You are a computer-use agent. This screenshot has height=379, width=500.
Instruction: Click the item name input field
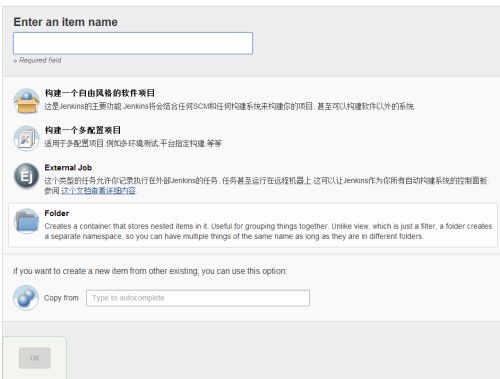pos(133,43)
